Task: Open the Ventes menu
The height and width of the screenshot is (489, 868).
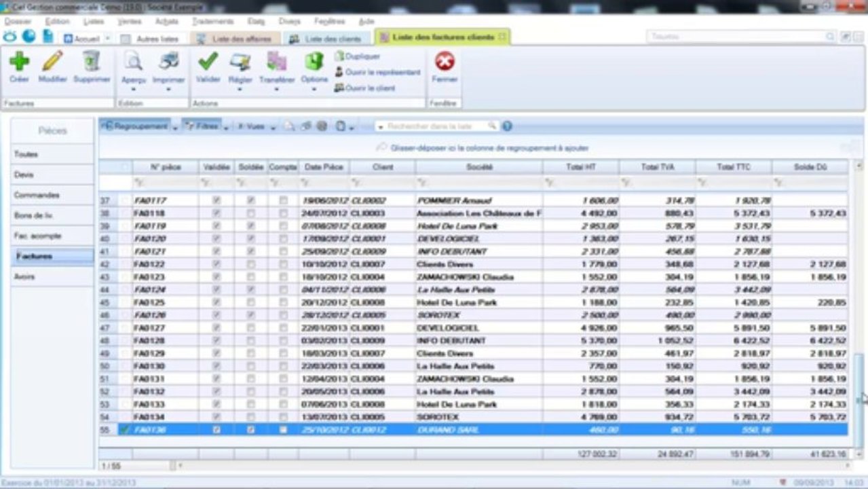Action: (129, 21)
